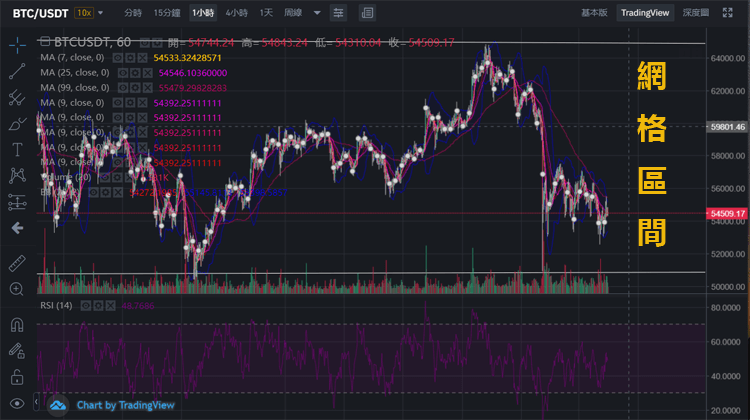The height and width of the screenshot is (420, 750).
Task: Click the zoom in magnifier tool
Action: click(17, 289)
